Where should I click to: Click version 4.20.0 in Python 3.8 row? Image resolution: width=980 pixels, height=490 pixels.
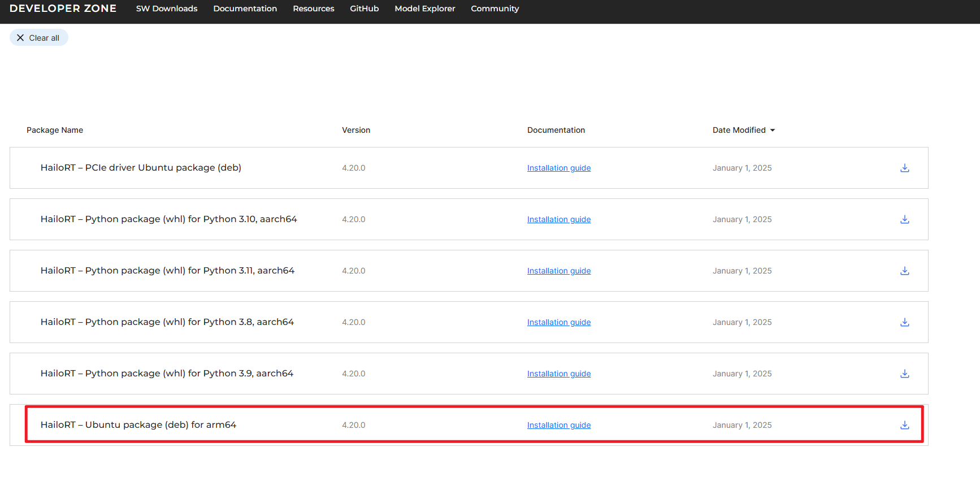click(x=354, y=322)
